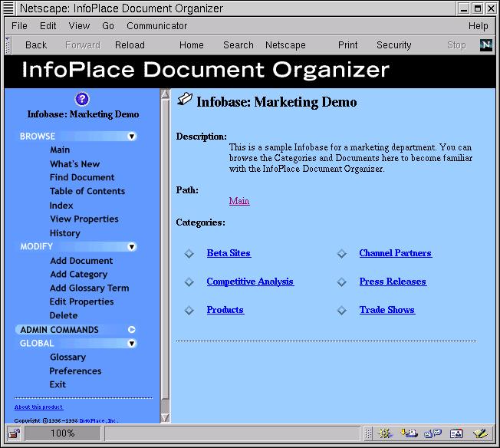Viewport: 500px width, 448px height.
Task: Open the Composer pen icon
Action: pyautogui.click(x=481, y=433)
